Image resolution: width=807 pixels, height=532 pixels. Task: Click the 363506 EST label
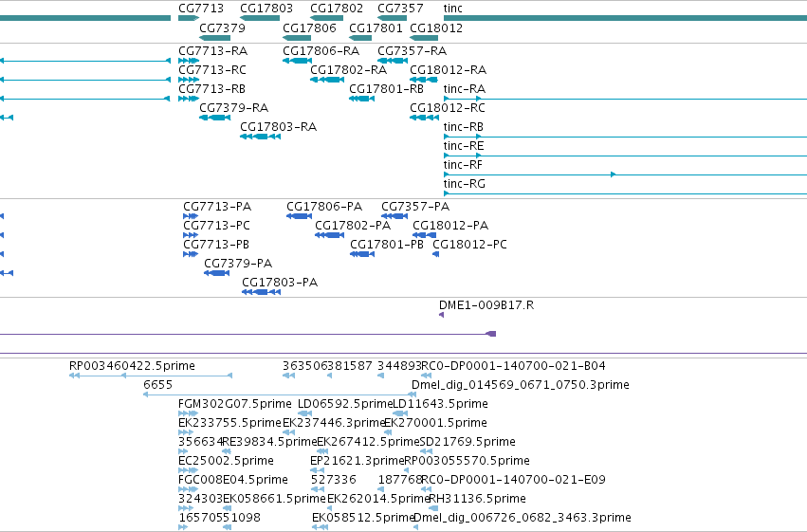coord(304,366)
